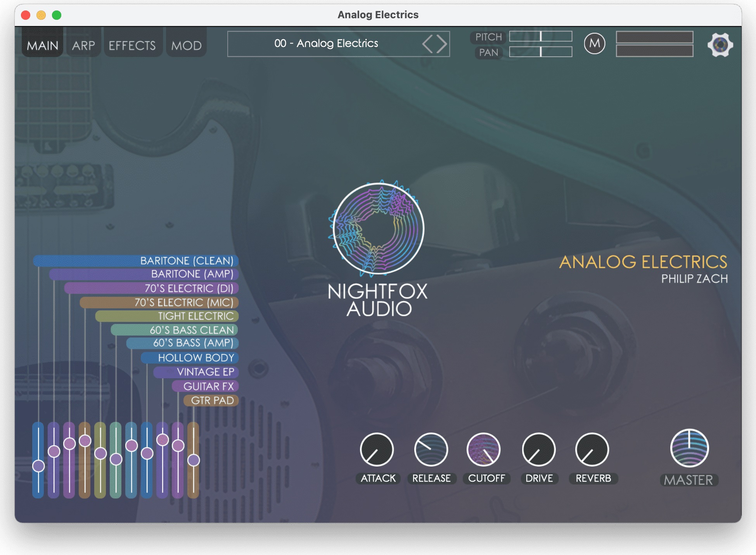This screenshot has width=756, height=555.
Task: Select the 70'S ELECTRIC (DI) layer label
Action: pyautogui.click(x=151, y=288)
